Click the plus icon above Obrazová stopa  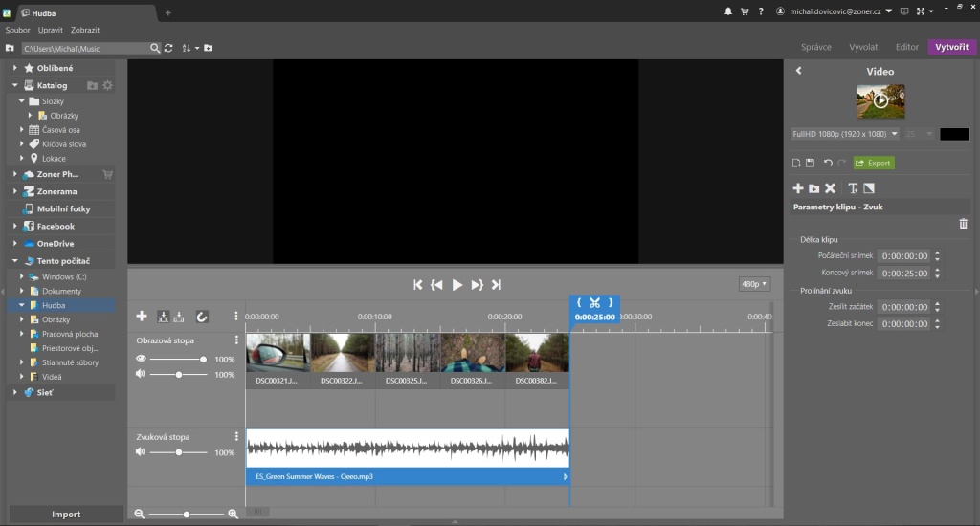(x=142, y=317)
